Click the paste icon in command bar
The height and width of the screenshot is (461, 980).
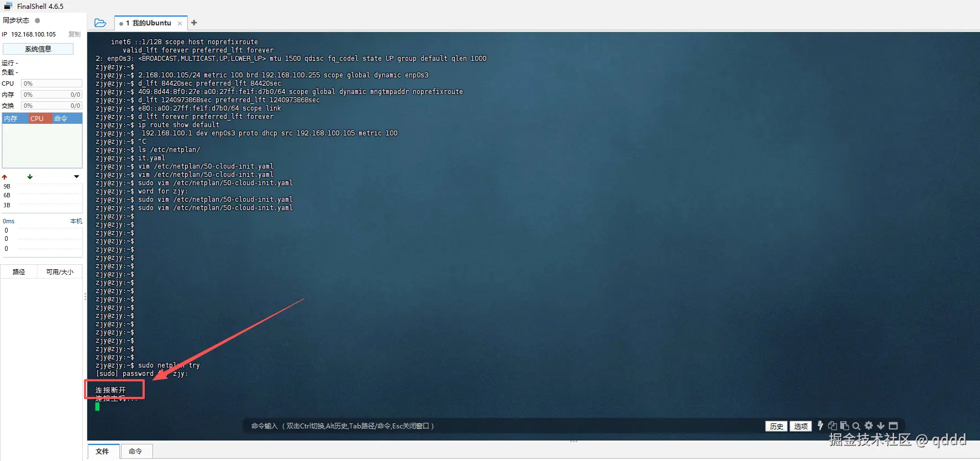[844, 426]
